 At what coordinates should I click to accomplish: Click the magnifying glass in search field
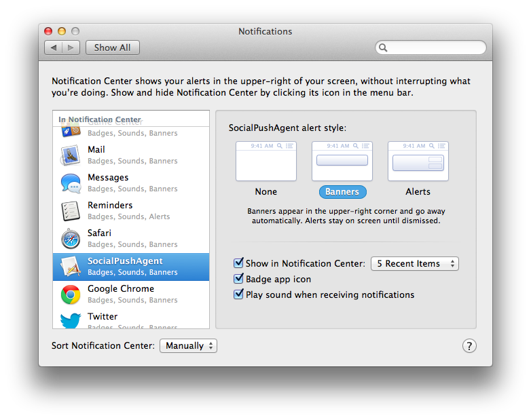point(383,47)
